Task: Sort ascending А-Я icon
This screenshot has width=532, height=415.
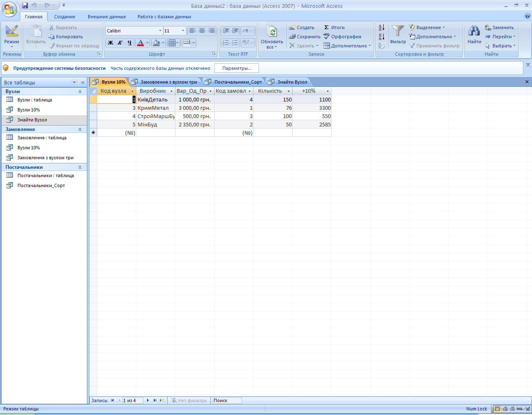Action: (x=382, y=28)
